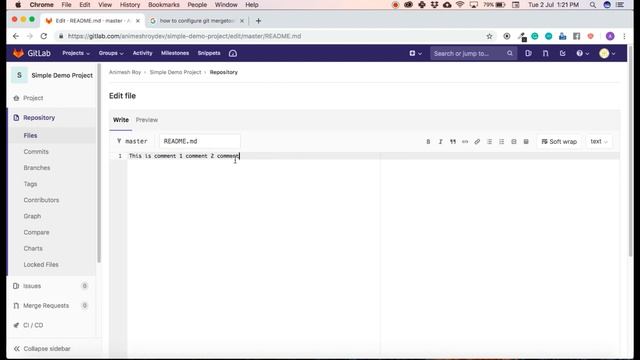Open the Projects dropdown in the navbar
Screen dimensions: 640x360
coord(76,53)
